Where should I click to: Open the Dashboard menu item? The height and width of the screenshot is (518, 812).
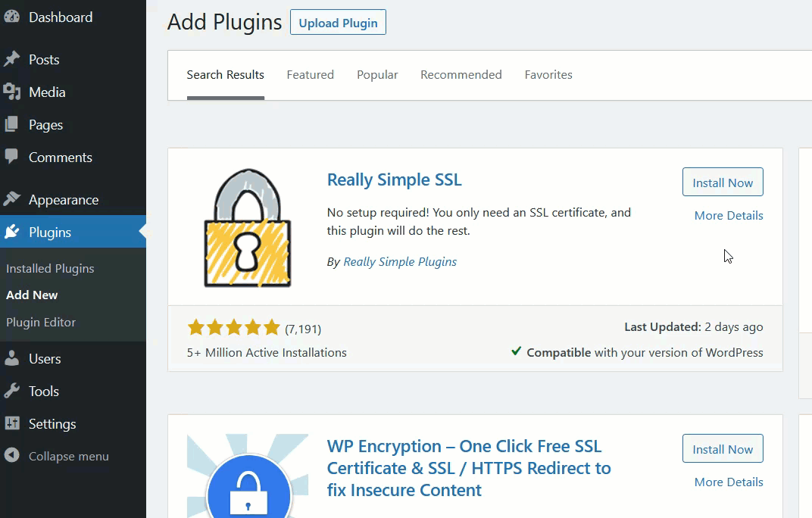(73, 17)
